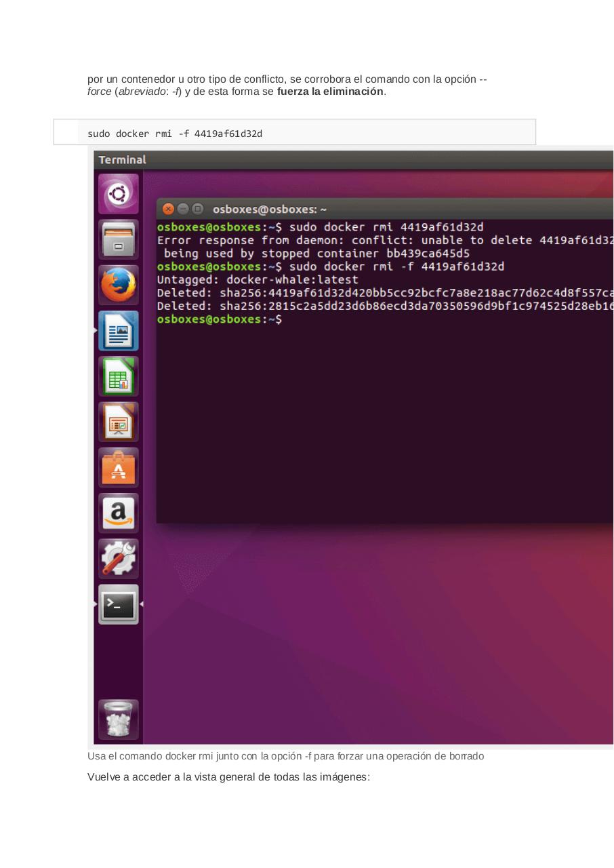This screenshot has height=868, width=614.
Task: Click the purple desktop wallpaper area
Action: 373,644
